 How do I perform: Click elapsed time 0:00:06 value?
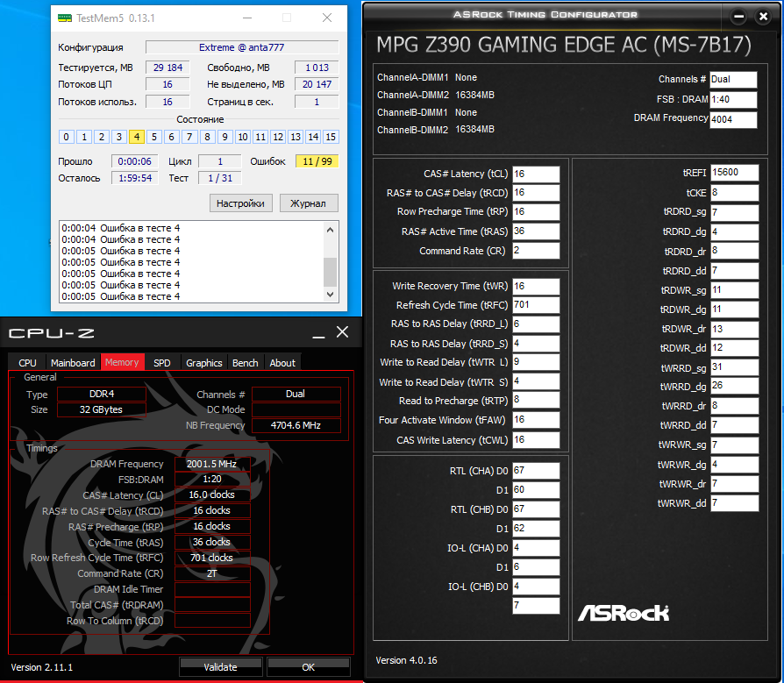tap(134, 161)
